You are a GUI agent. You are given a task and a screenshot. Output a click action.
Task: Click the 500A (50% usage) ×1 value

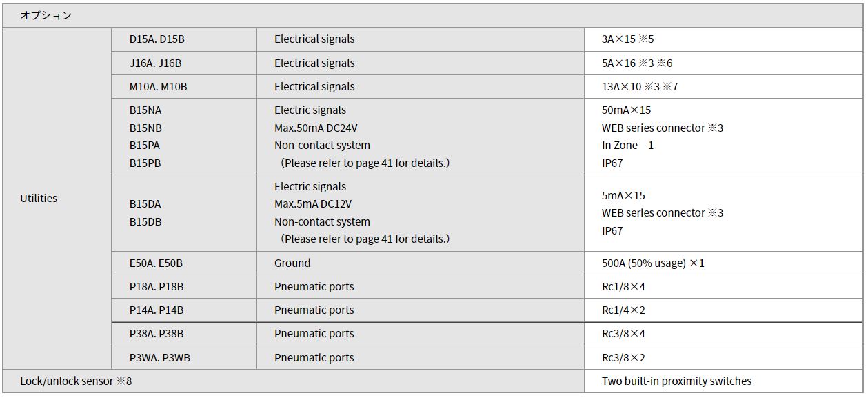tap(653, 263)
